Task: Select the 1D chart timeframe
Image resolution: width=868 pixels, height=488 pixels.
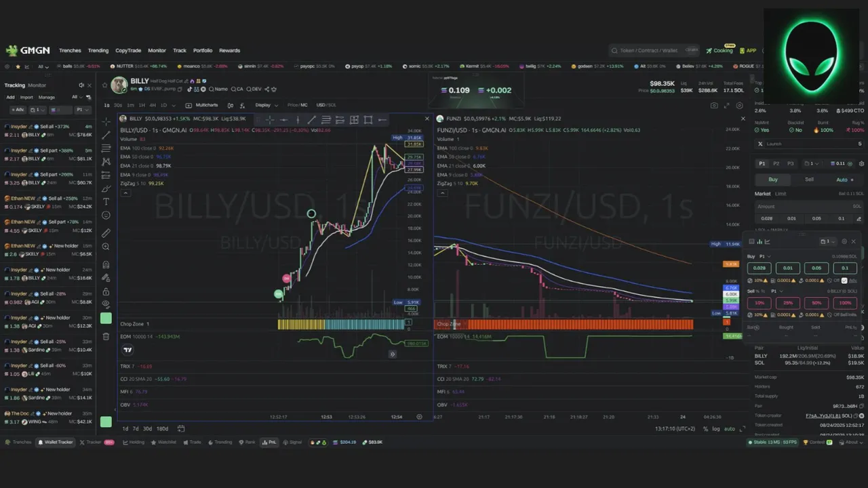Action: tap(163, 105)
